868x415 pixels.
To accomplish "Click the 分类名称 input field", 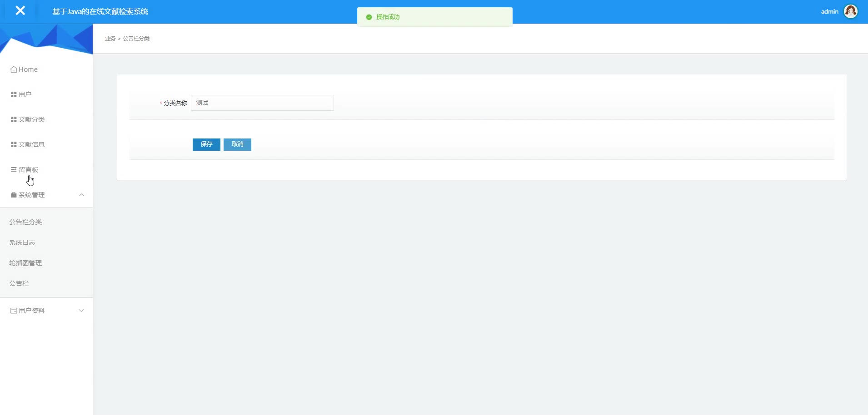I will point(262,103).
